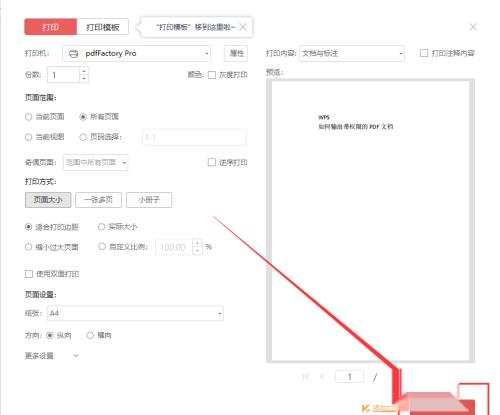The image size is (500, 415).
Task: Select the 打印 tab
Action: [x=50, y=27]
